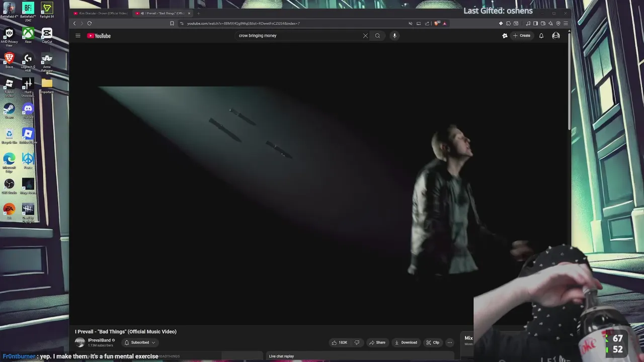Click the Share button under video

point(377,342)
